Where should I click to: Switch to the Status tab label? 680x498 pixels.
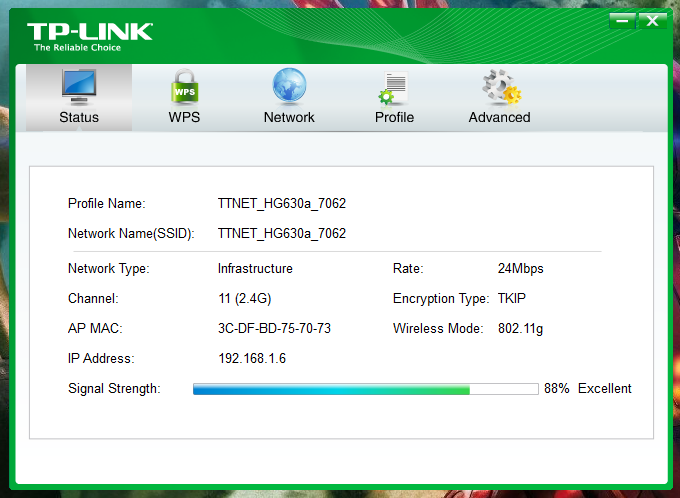(x=79, y=117)
